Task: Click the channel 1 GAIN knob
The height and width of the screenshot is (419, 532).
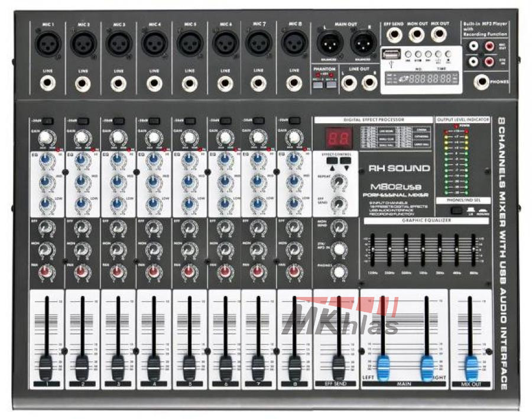Action: tap(47, 138)
